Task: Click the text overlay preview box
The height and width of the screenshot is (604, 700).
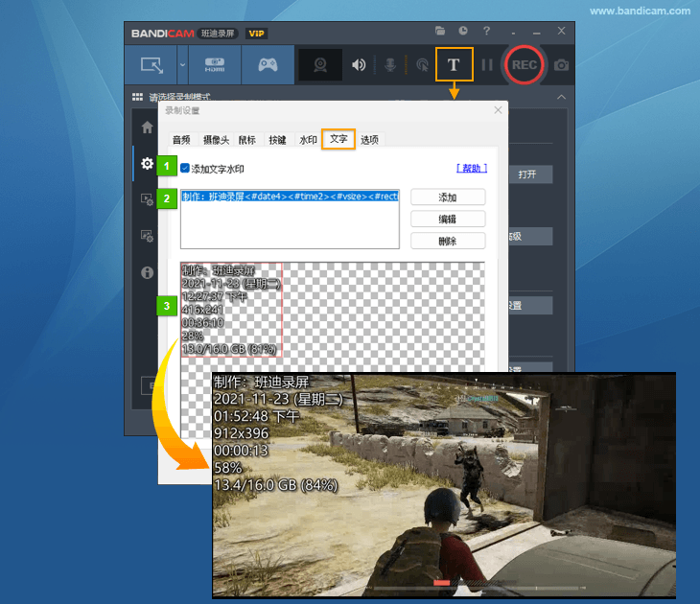Action: pyautogui.click(x=231, y=310)
